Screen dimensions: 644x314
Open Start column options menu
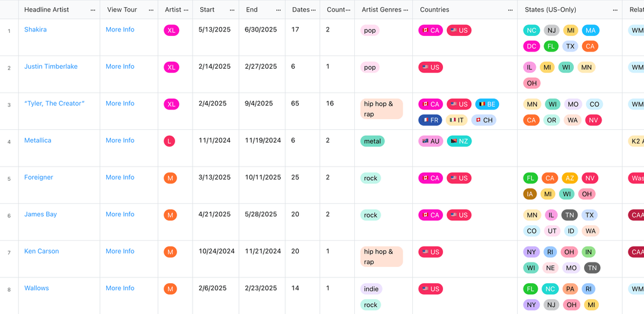pyautogui.click(x=232, y=10)
